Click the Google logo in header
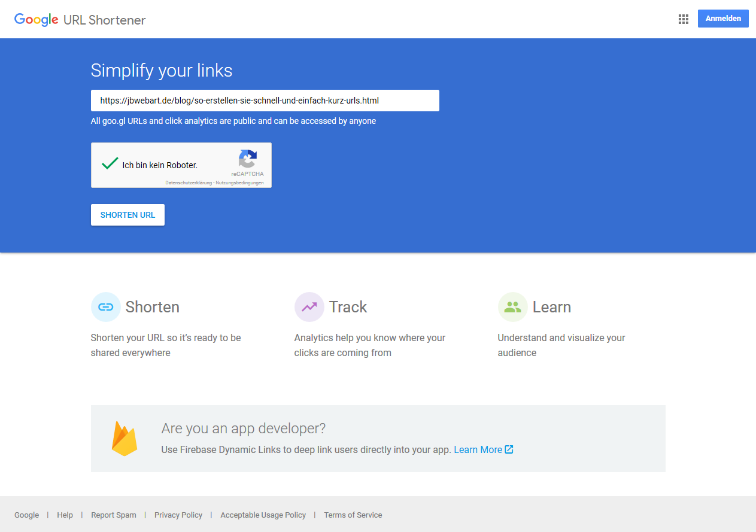Image resolution: width=756 pixels, height=532 pixels. click(x=36, y=20)
